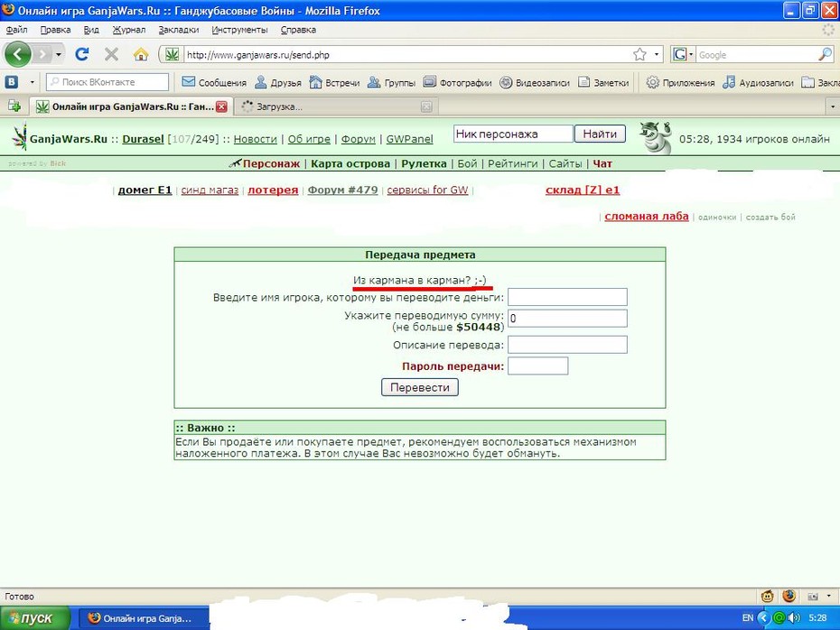
Task: Click the player name input field
Action: point(567,297)
